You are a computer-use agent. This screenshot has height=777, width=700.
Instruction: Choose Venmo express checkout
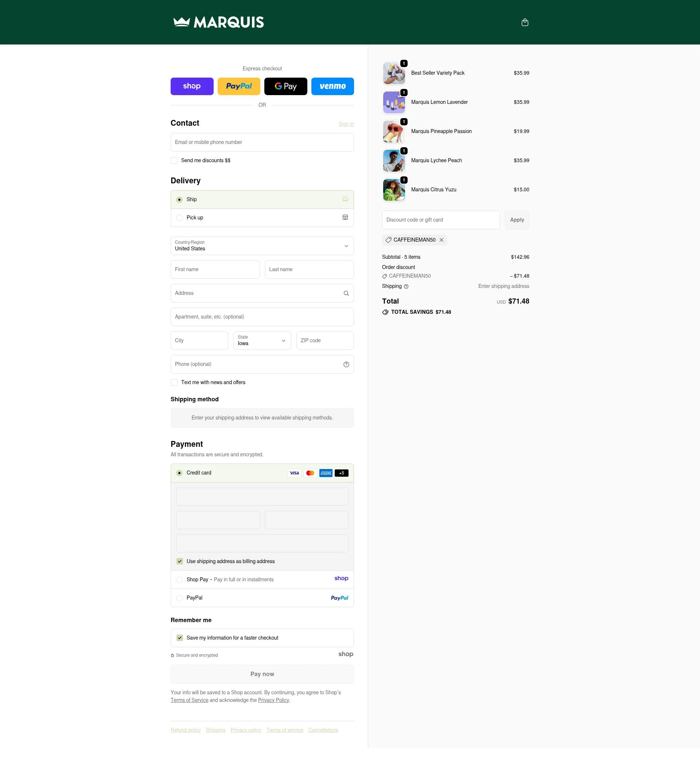[332, 86]
